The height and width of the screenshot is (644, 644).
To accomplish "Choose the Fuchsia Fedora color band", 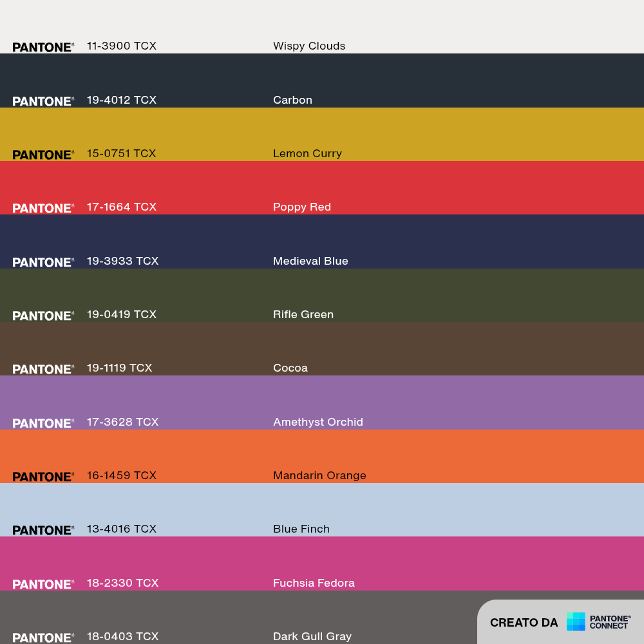I will coord(322,563).
